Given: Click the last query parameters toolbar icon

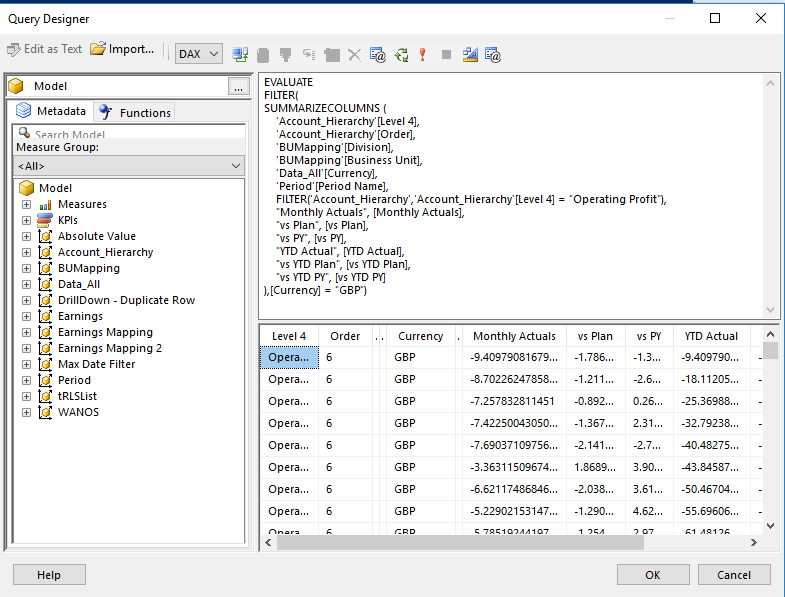Looking at the screenshot, I should (493, 55).
